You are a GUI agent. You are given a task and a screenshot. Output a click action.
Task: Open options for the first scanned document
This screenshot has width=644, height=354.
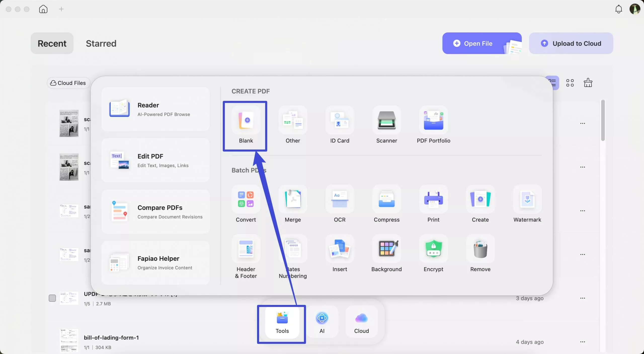583,123
